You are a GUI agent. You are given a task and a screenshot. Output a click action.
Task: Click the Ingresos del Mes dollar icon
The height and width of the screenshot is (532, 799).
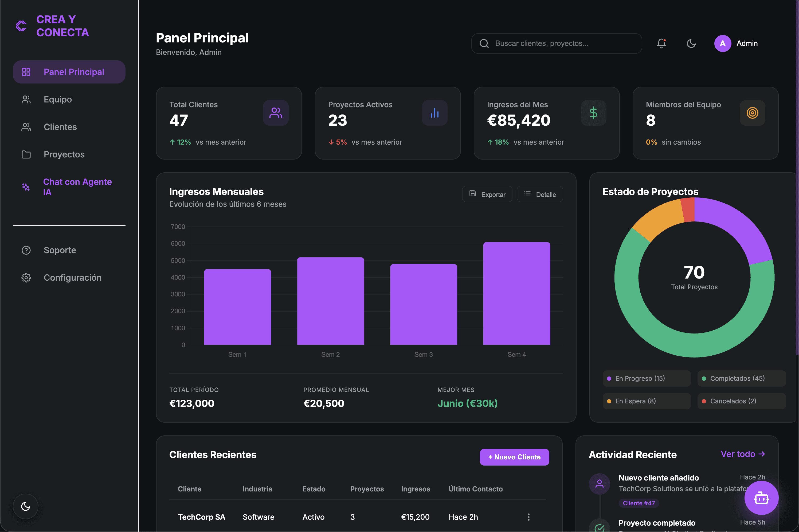point(593,113)
